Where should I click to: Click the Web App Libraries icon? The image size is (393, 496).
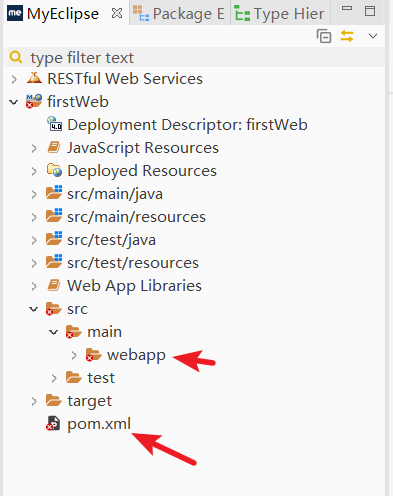[54, 285]
